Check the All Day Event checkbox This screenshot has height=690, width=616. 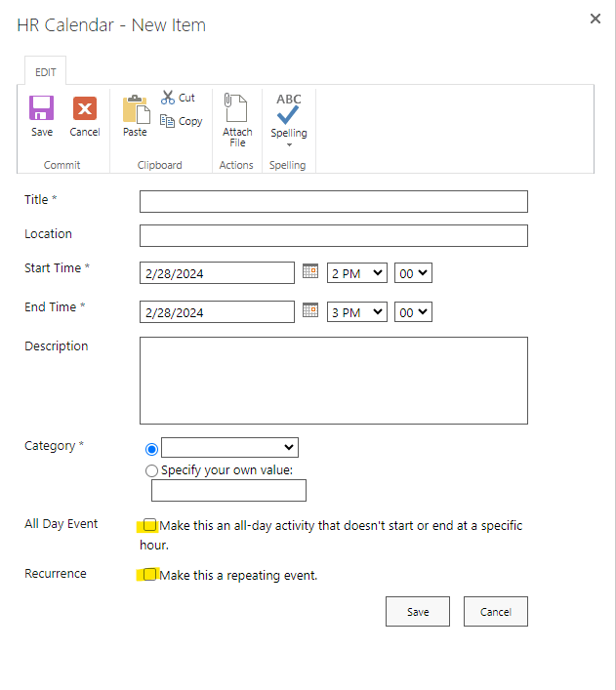(149, 525)
